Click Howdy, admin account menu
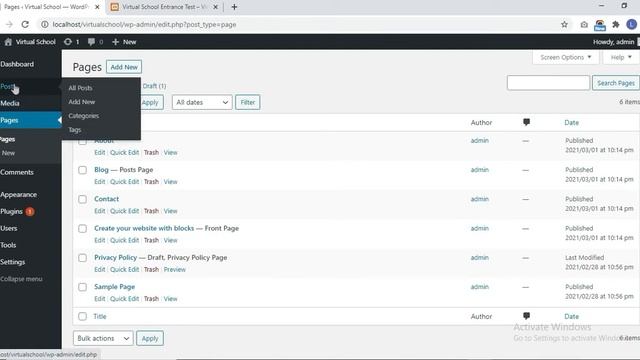 [613, 42]
